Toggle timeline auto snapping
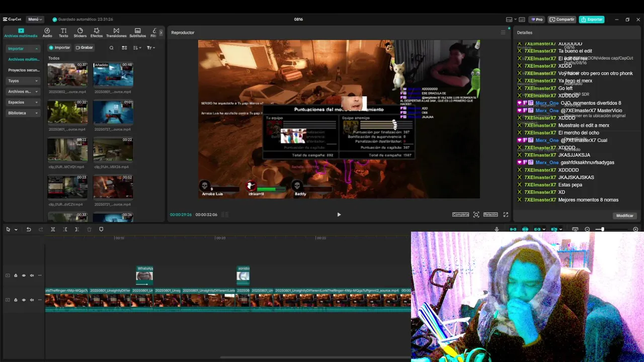The width and height of the screenshot is (644, 362). click(x=525, y=229)
